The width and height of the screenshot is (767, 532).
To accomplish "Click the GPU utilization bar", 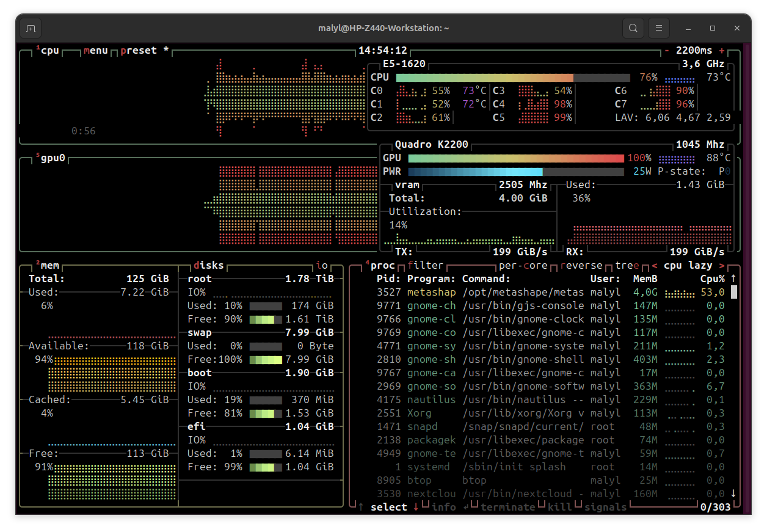I will pos(516,158).
